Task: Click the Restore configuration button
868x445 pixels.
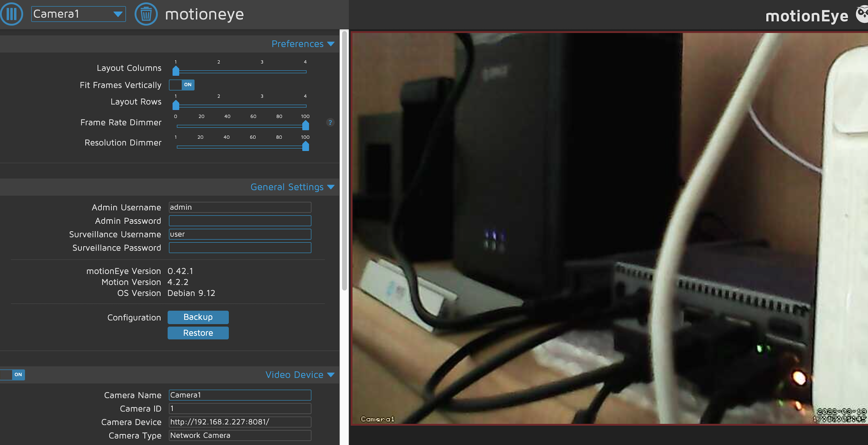Action: pyautogui.click(x=198, y=333)
